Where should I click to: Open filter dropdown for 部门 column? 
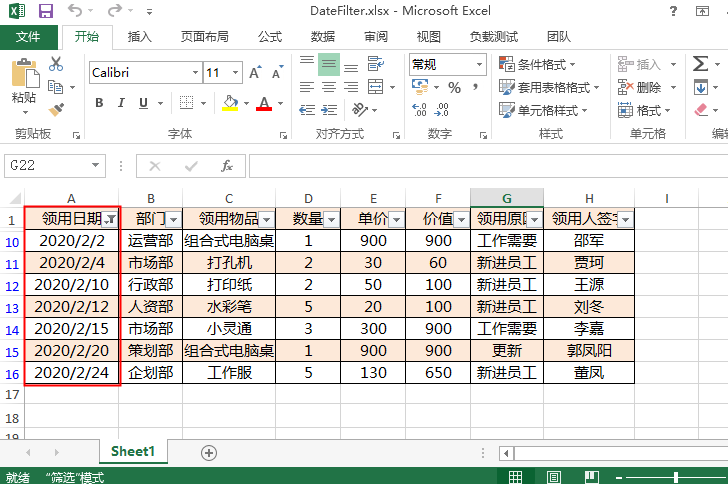tap(174, 220)
